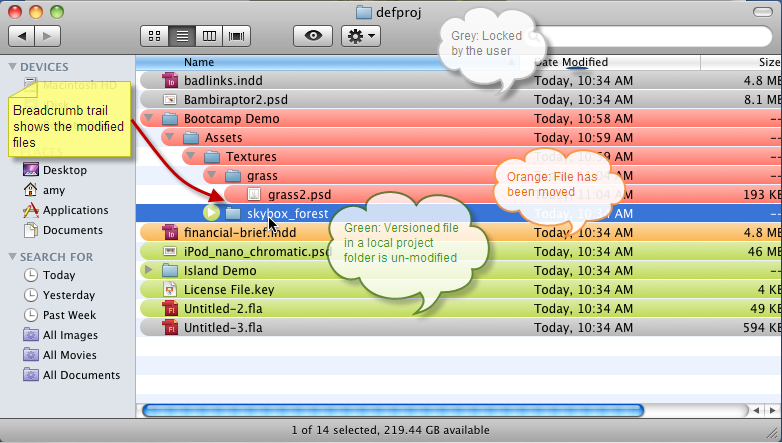Focus the toolbar search field

pyautogui.click(x=648, y=36)
